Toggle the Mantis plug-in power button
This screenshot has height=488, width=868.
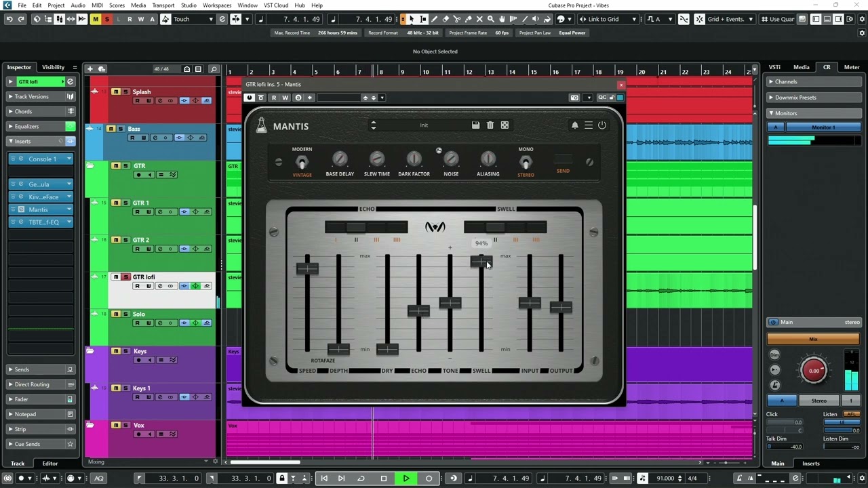pos(602,125)
